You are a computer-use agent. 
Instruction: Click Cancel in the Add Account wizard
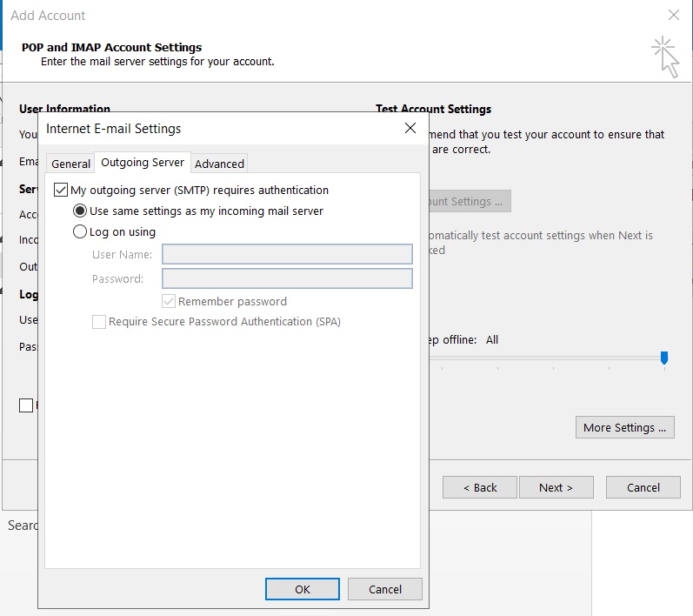(643, 487)
